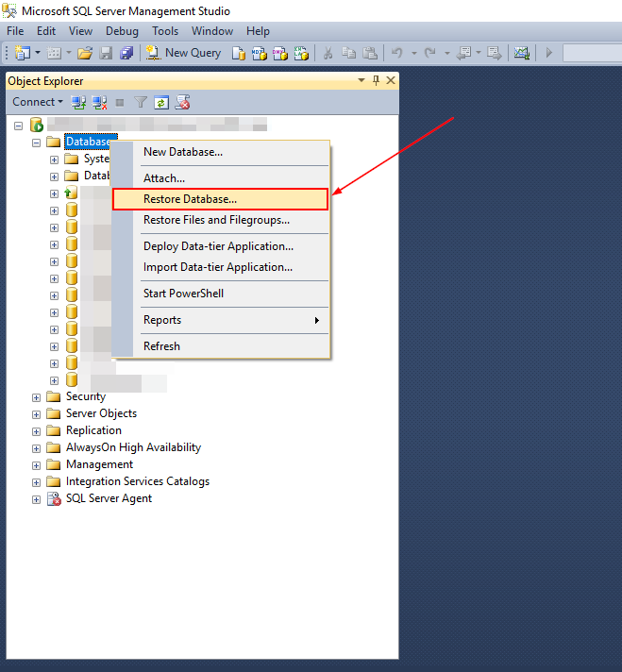Choose Restore Files and Filegroups... entry
Screen dimensions: 622x672
click(x=221, y=220)
